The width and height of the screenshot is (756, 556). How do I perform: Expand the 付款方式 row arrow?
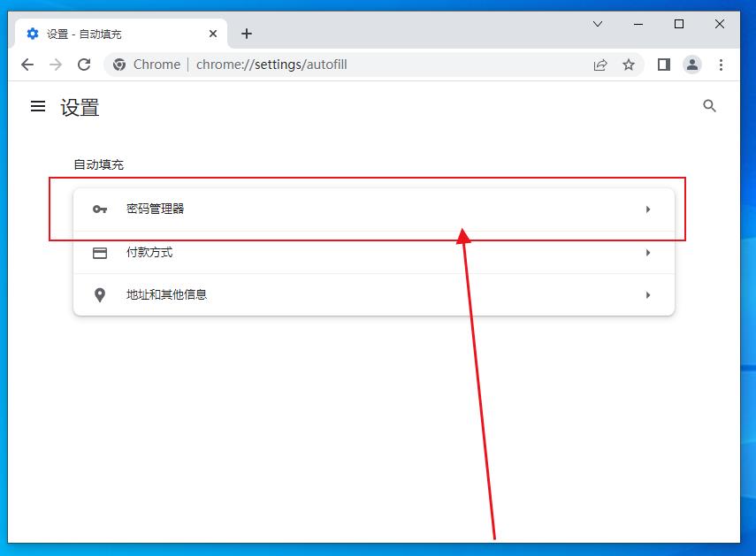648,253
